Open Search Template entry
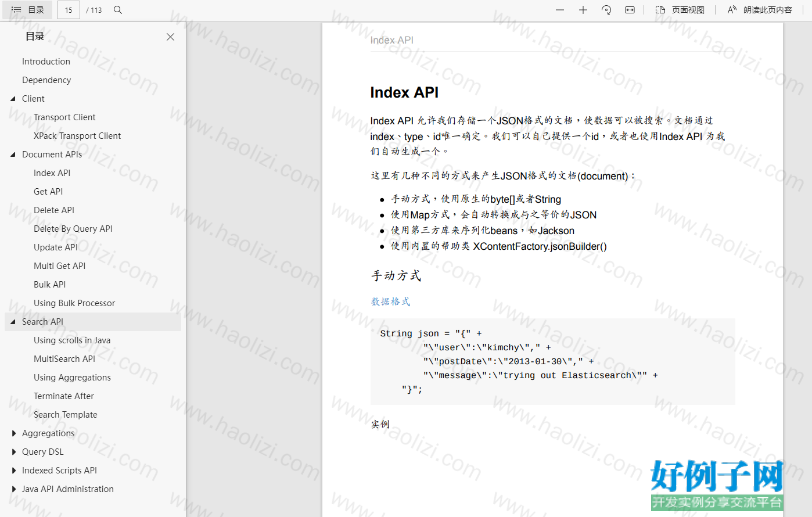Image resolution: width=812 pixels, height=517 pixels. [66, 415]
